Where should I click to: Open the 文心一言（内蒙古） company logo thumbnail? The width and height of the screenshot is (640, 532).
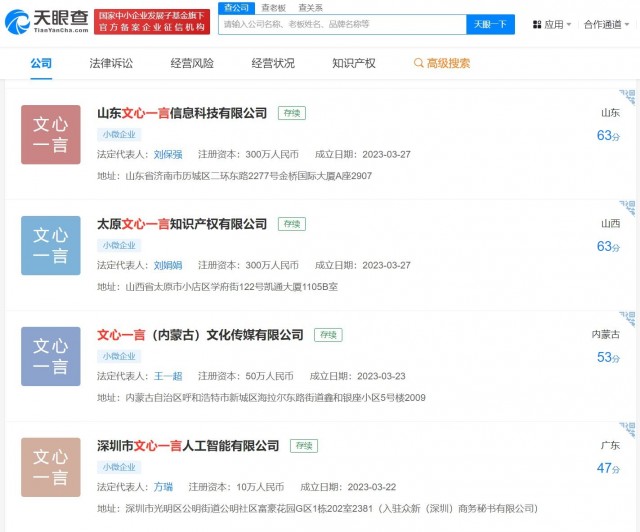[x=51, y=356]
